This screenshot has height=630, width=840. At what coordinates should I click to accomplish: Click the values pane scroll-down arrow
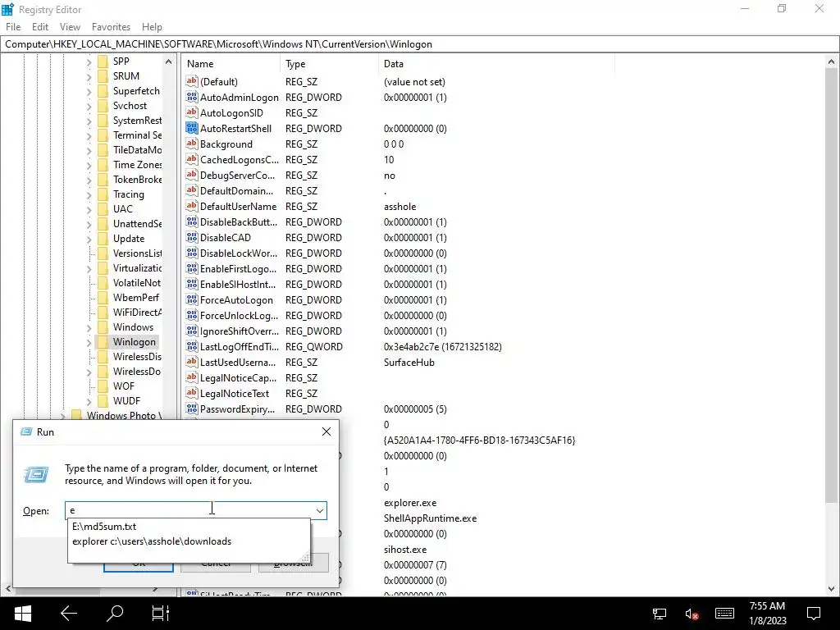(x=831, y=589)
